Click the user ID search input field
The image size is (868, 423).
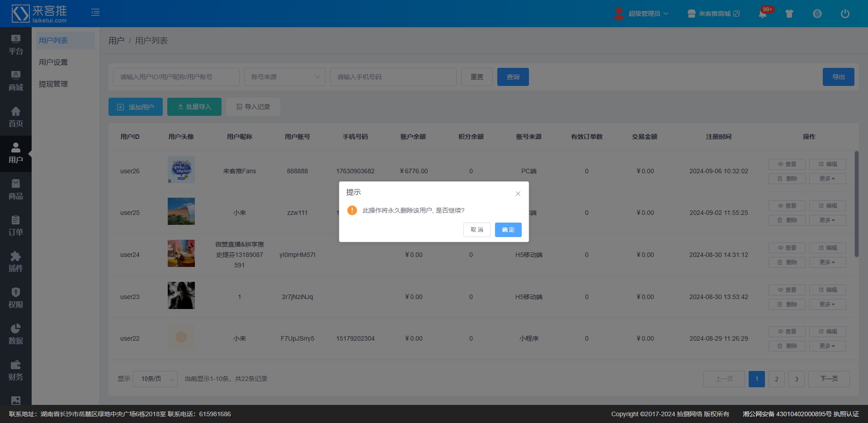tap(176, 77)
